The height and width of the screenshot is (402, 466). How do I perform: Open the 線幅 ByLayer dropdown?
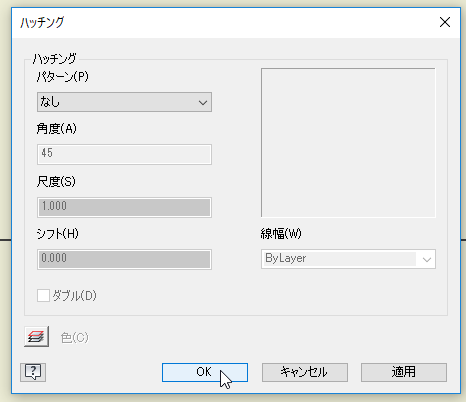click(348, 259)
